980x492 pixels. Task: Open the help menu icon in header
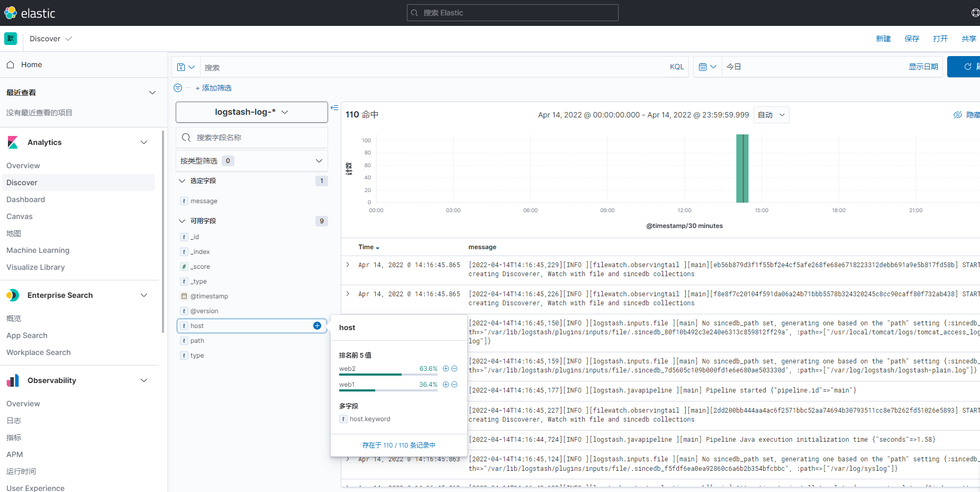click(x=975, y=13)
